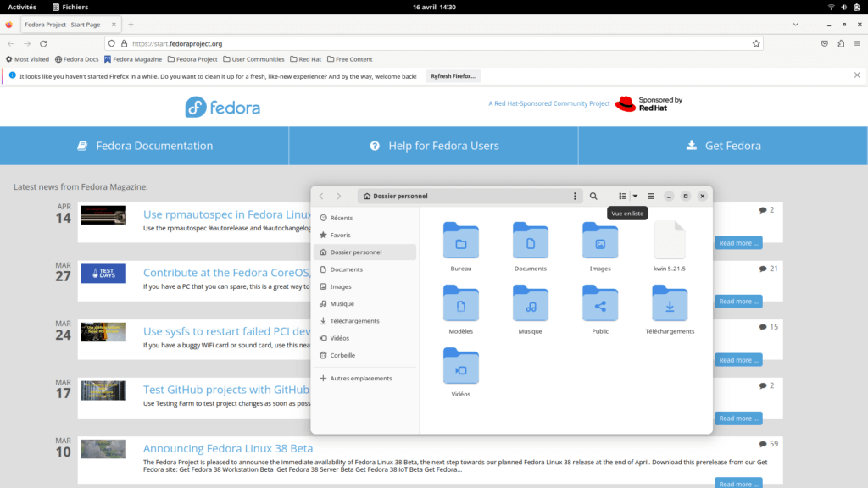Viewport: 868px width, 488px height.
Task: Open Announcing Fedora Linux 38 Beta article
Action: pyautogui.click(x=227, y=448)
